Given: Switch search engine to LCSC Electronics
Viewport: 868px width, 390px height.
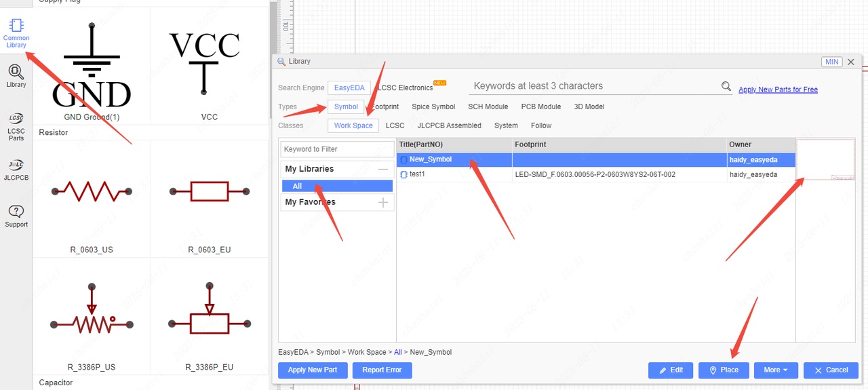Looking at the screenshot, I should pos(405,88).
